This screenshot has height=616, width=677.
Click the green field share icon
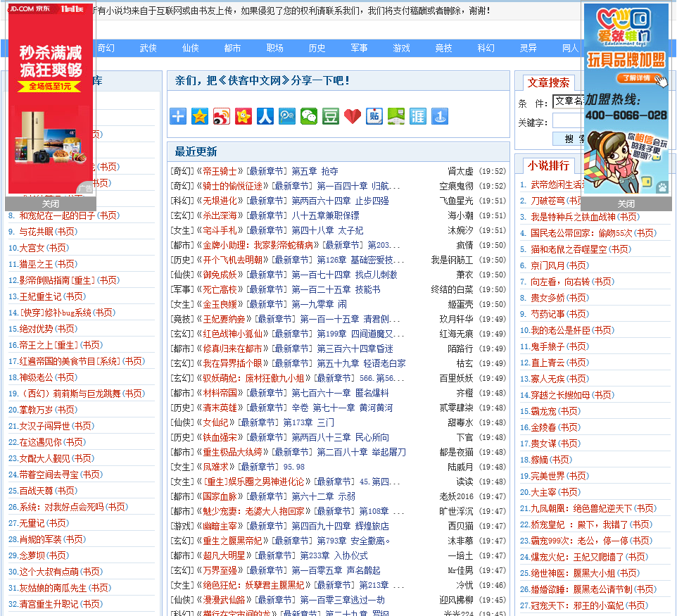tap(396, 116)
